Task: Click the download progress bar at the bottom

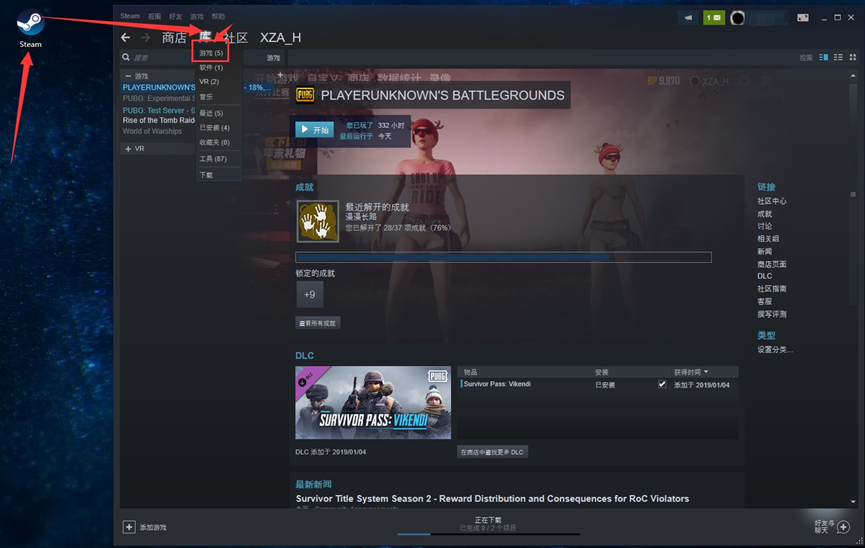Action: [x=489, y=533]
